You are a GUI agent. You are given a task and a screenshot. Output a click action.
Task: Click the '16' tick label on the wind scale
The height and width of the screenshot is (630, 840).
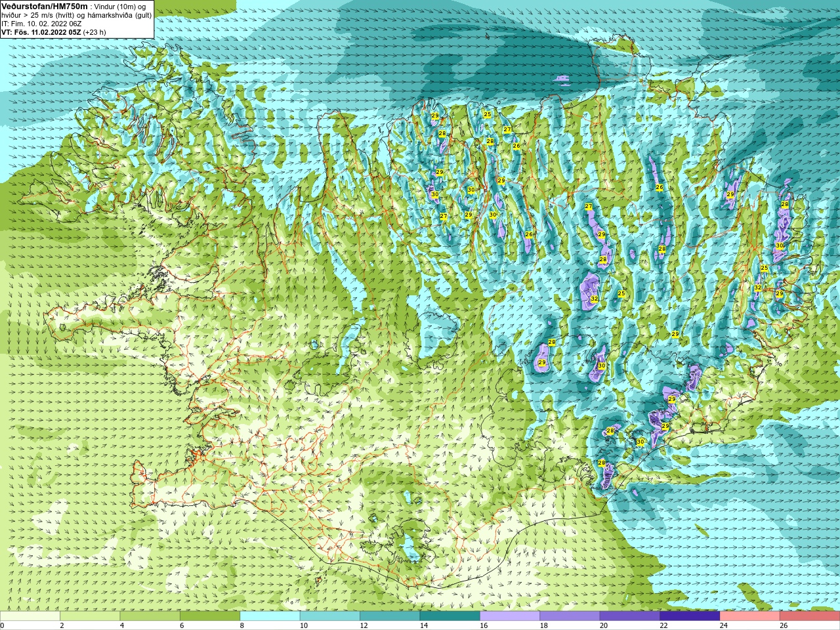click(484, 625)
